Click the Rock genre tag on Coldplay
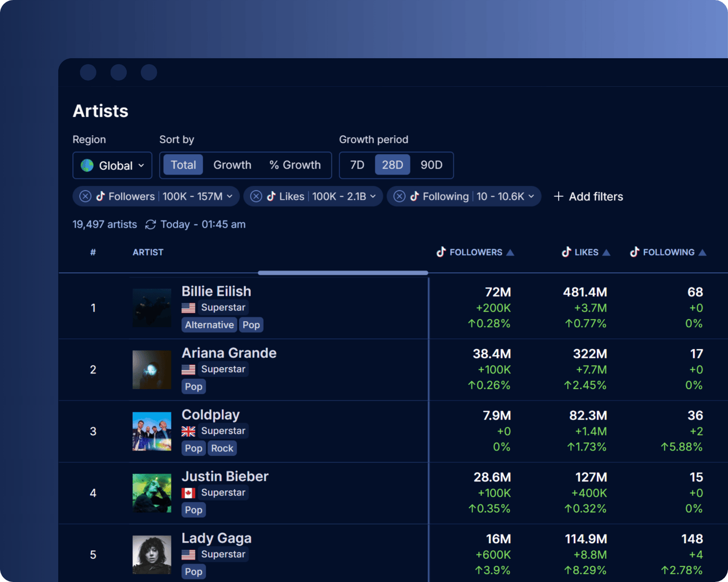728x582 pixels. pos(222,448)
